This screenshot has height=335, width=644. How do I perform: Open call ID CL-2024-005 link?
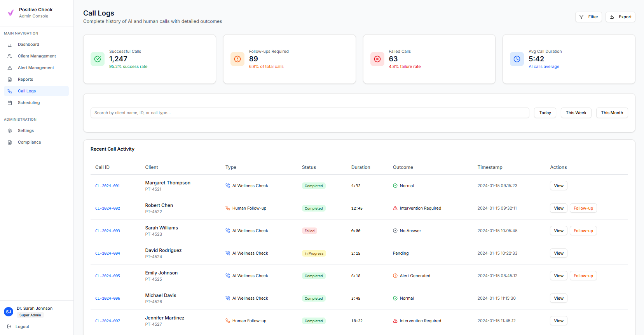[x=108, y=276]
